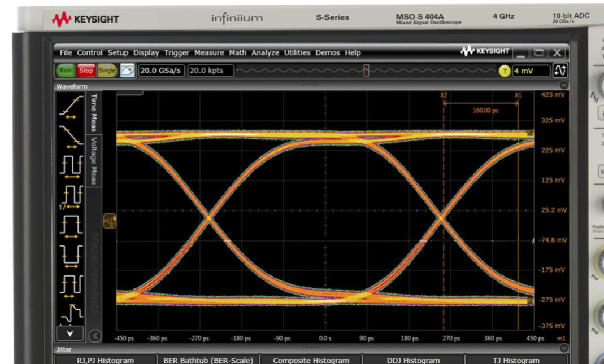Screen dimensions: 604x364
Task: Click the horizontal position marker in memory bar
Action: pyautogui.click(x=366, y=71)
